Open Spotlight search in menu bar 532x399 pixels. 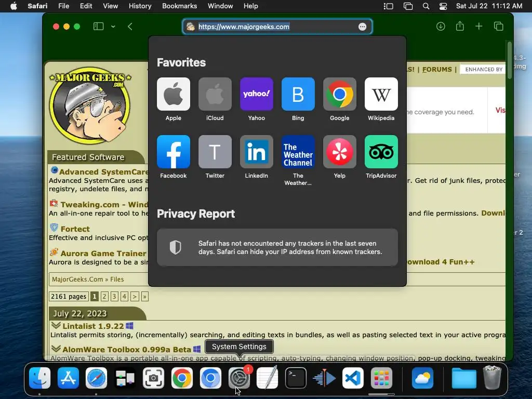(426, 6)
